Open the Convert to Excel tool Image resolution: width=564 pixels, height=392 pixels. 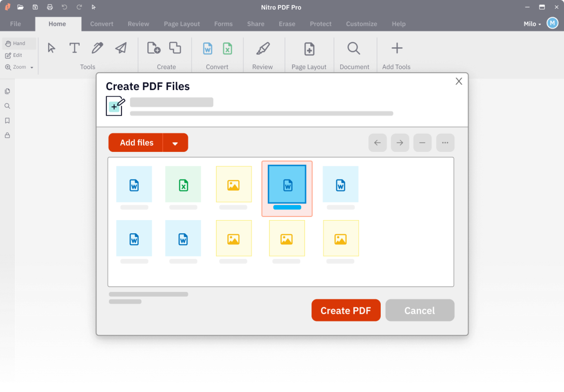click(227, 49)
